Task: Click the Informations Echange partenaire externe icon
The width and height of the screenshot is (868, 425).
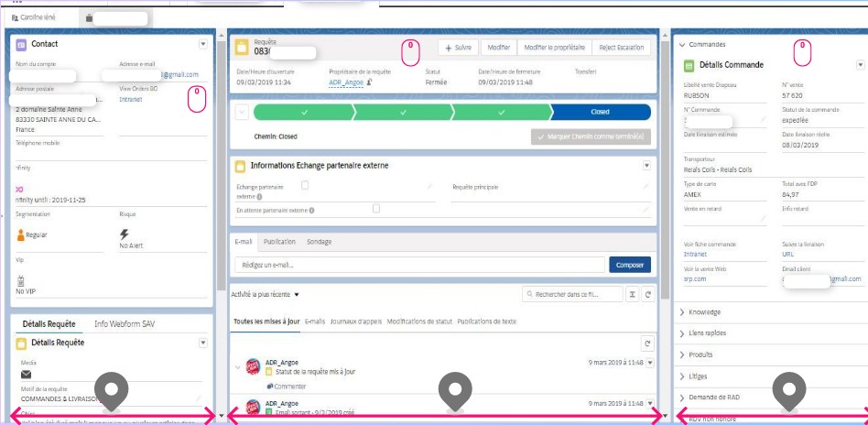Action: 240,166
